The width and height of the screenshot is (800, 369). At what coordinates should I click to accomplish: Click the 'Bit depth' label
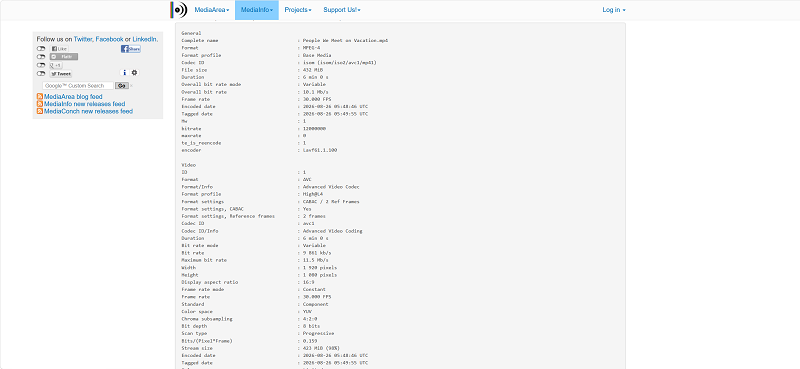[x=194, y=326]
